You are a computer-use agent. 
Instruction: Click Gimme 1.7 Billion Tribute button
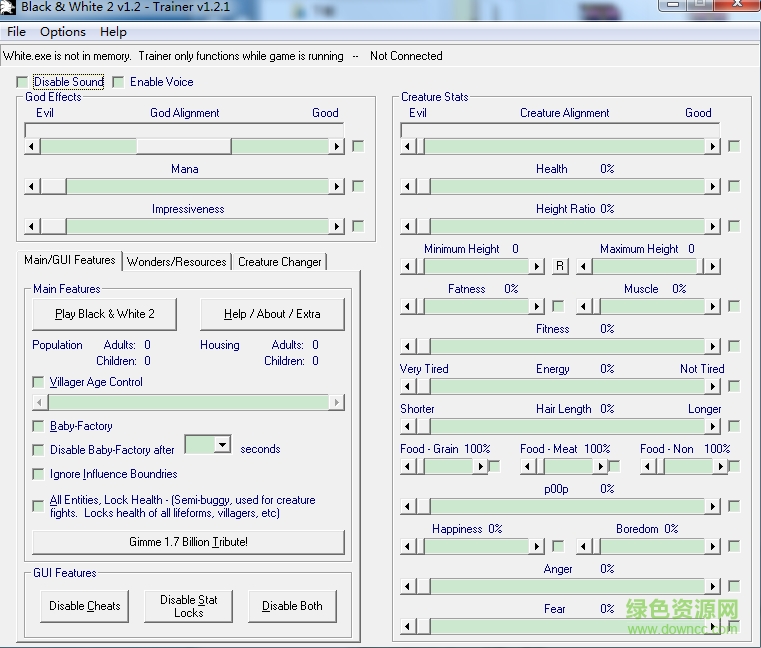[188, 542]
